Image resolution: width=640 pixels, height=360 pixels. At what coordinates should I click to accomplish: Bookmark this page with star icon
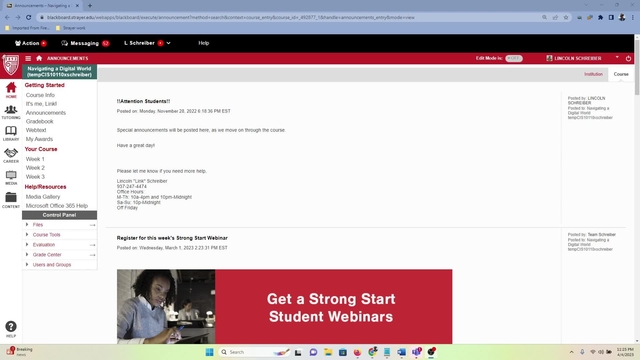click(x=566, y=18)
